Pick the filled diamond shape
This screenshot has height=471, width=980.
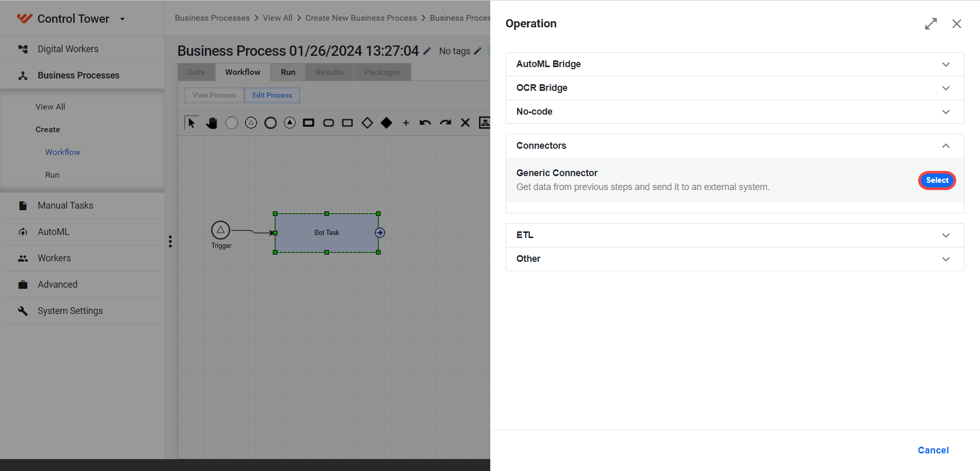386,123
